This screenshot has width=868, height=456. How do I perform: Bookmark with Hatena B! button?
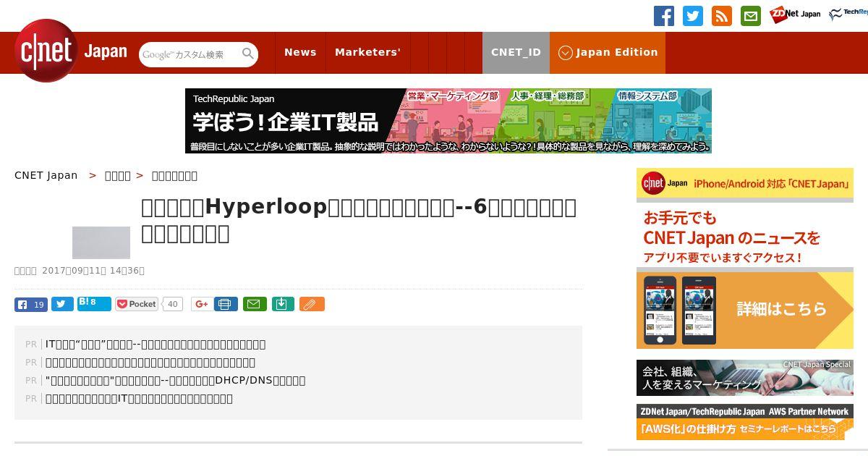coord(94,303)
